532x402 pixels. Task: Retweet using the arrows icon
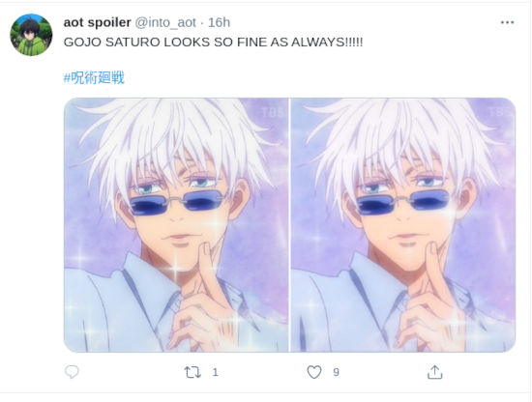tap(192, 372)
